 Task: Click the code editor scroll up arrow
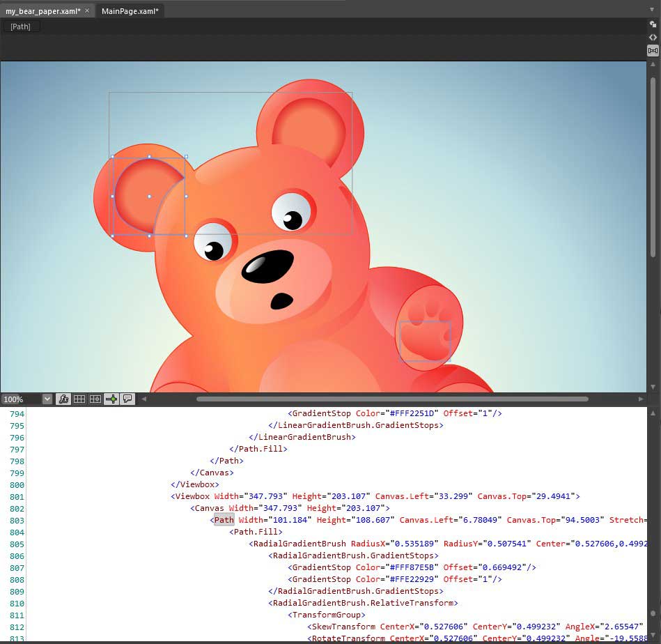pyautogui.click(x=653, y=414)
